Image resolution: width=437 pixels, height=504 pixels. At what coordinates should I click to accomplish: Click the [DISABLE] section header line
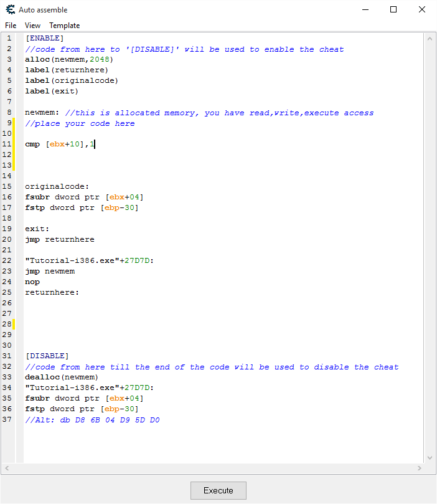47,356
